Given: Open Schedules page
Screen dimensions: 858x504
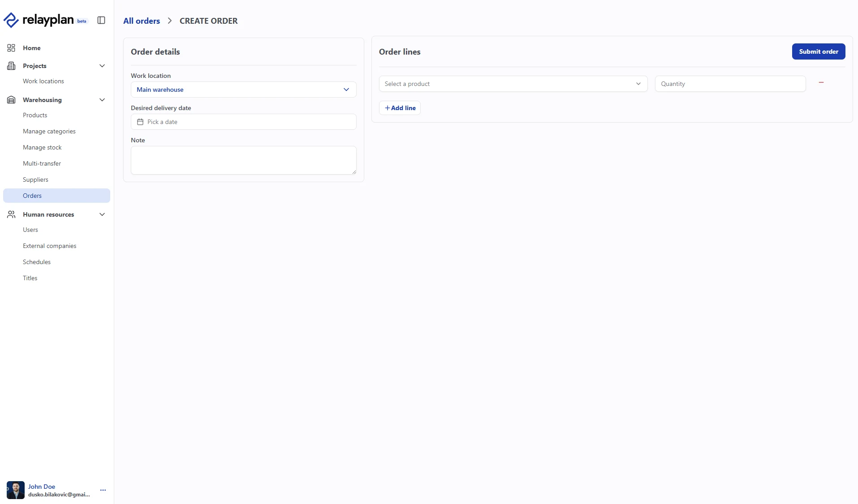Looking at the screenshot, I should tap(37, 262).
